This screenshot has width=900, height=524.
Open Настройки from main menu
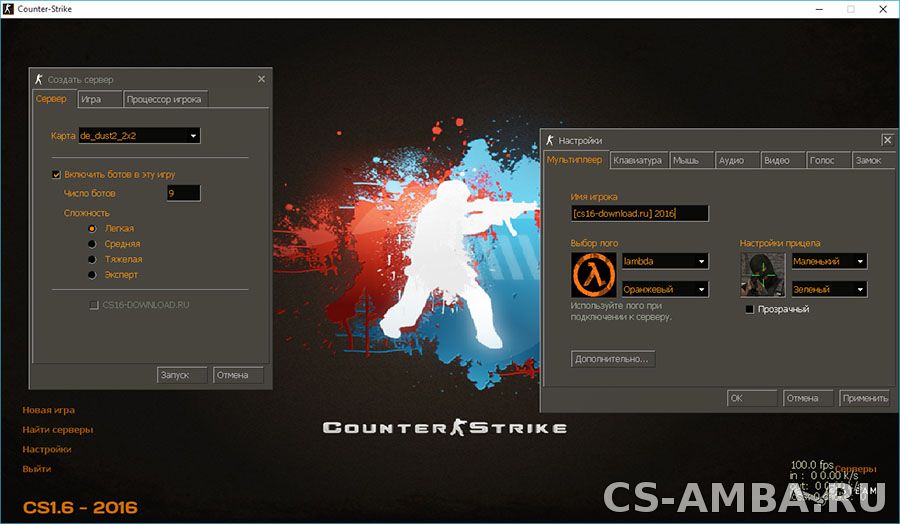[x=46, y=449]
